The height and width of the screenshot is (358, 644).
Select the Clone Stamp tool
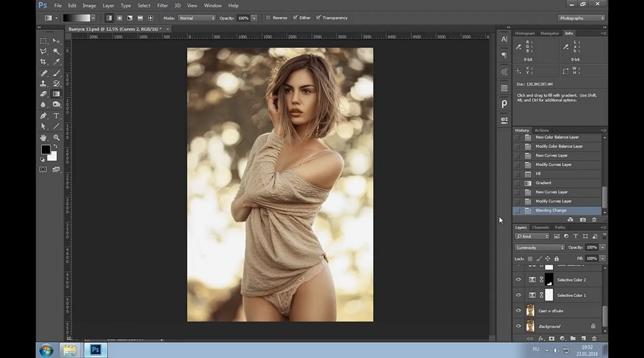click(44, 84)
